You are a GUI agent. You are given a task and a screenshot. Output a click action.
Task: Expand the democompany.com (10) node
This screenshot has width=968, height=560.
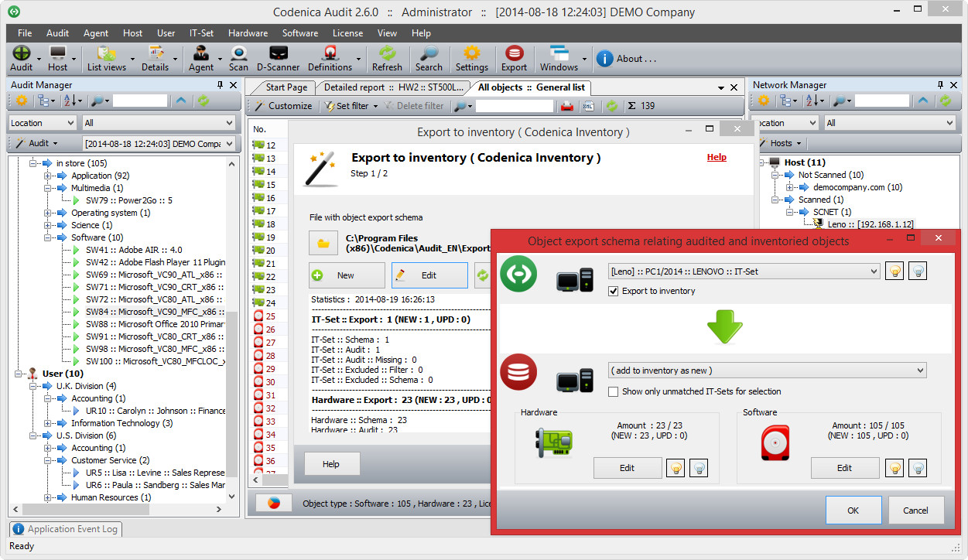788,187
